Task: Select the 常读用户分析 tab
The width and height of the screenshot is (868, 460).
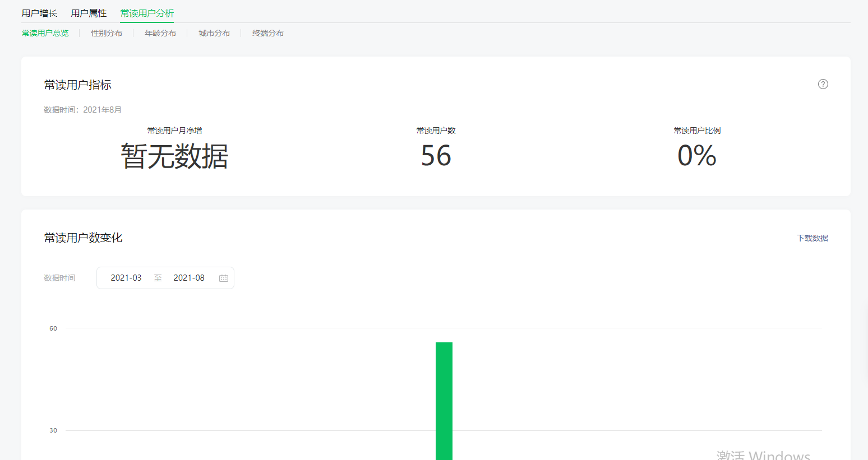Action: (147, 13)
